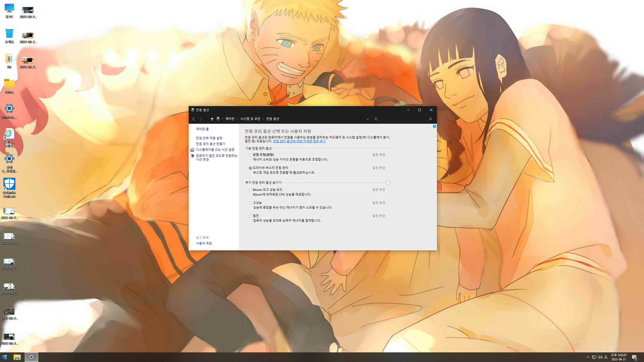Open 제어판 홈 in the sidebar

click(x=202, y=129)
